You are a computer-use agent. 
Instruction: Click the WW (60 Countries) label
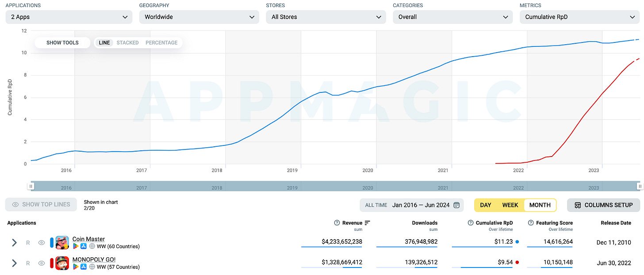point(118,246)
